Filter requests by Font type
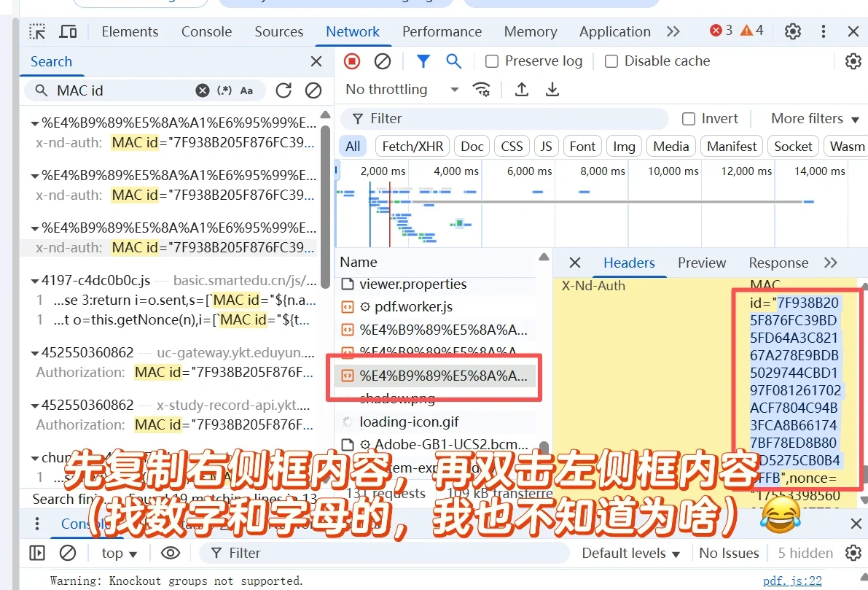Viewport: 868px width, 590px height. [582, 147]
